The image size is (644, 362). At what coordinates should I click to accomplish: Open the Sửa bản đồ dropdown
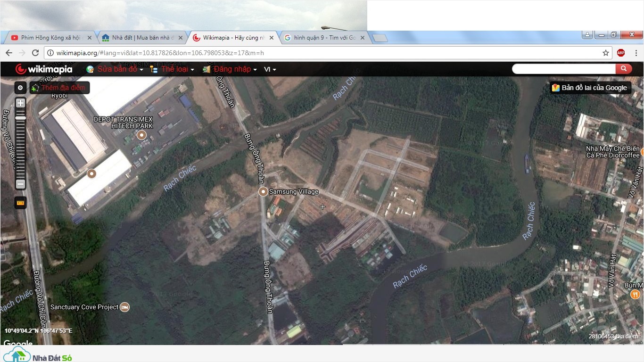(115, 69)
